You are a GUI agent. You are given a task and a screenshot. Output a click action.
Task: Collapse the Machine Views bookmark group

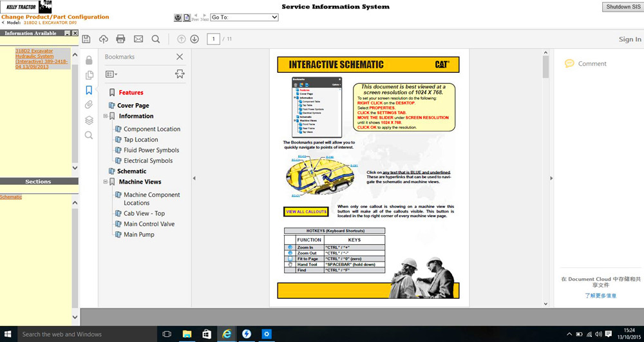[x=105, y=182]
